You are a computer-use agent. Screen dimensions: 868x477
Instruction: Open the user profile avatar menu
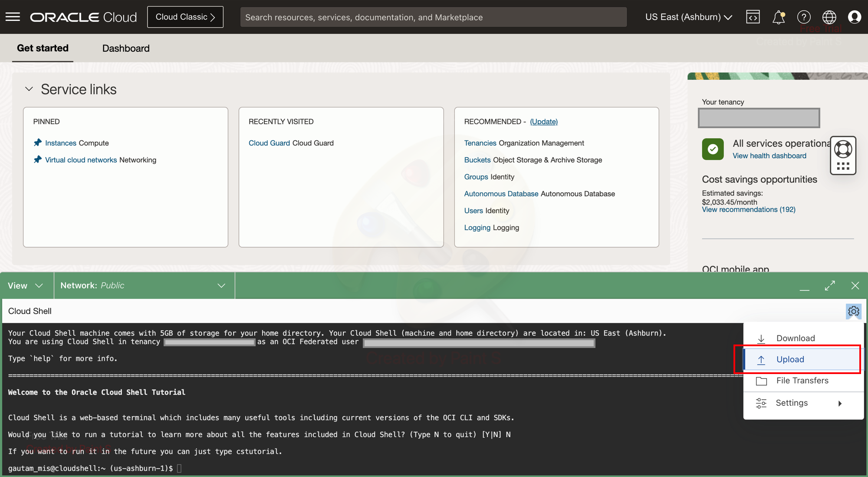click(x=855, y=17)
